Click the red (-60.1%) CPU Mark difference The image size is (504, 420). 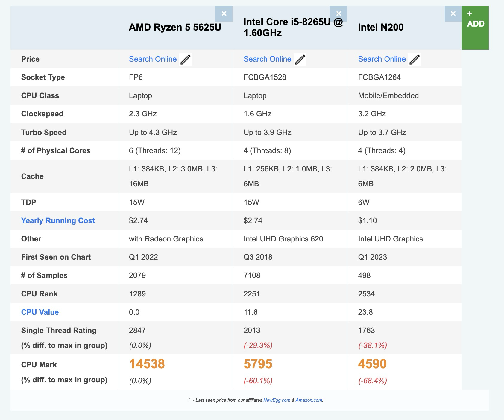pos(258,381)
